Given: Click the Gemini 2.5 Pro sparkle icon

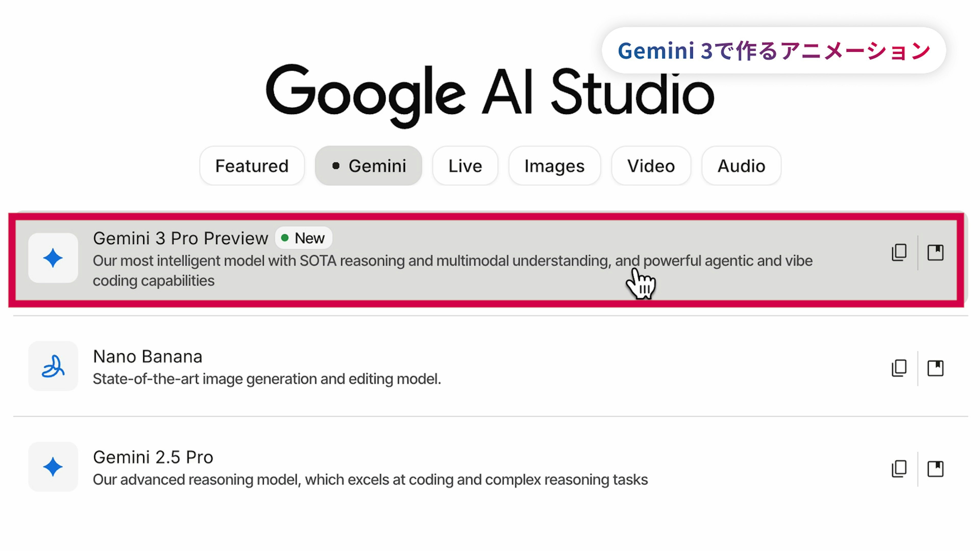Looking at the screenshot, I should click(x=53, y=467).
